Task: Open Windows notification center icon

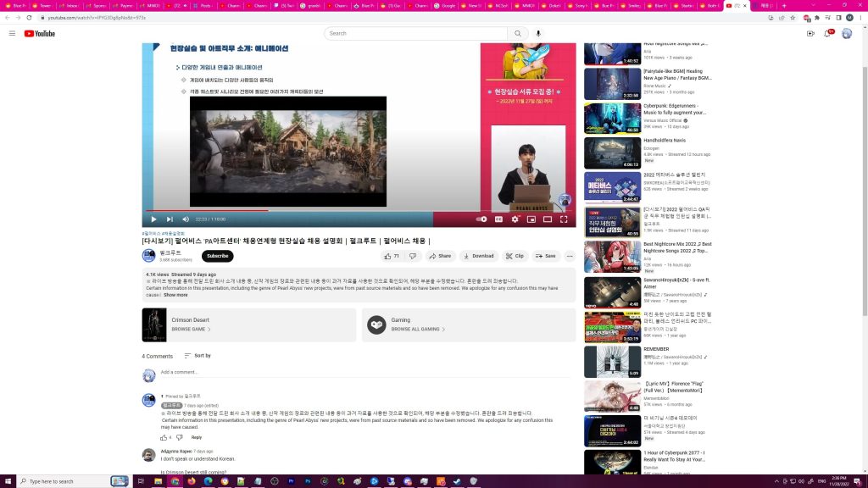Action: click(x=858, y=481)
